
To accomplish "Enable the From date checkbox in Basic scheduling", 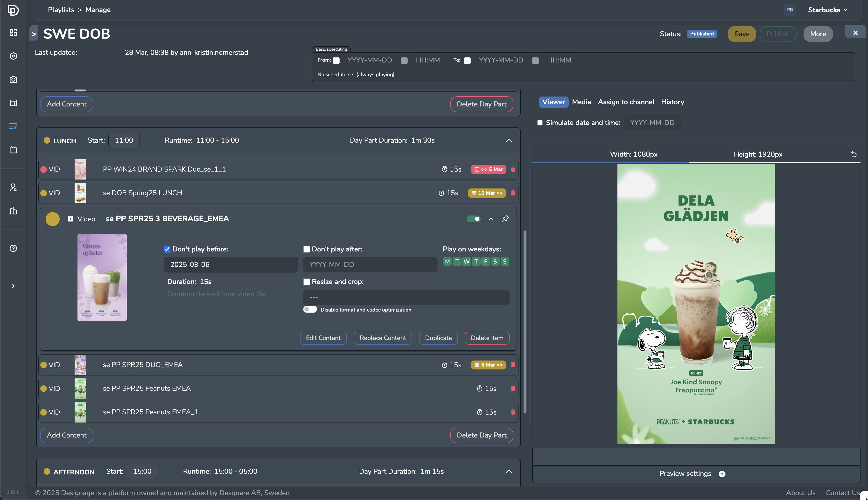I will click(x=336, y=61).
